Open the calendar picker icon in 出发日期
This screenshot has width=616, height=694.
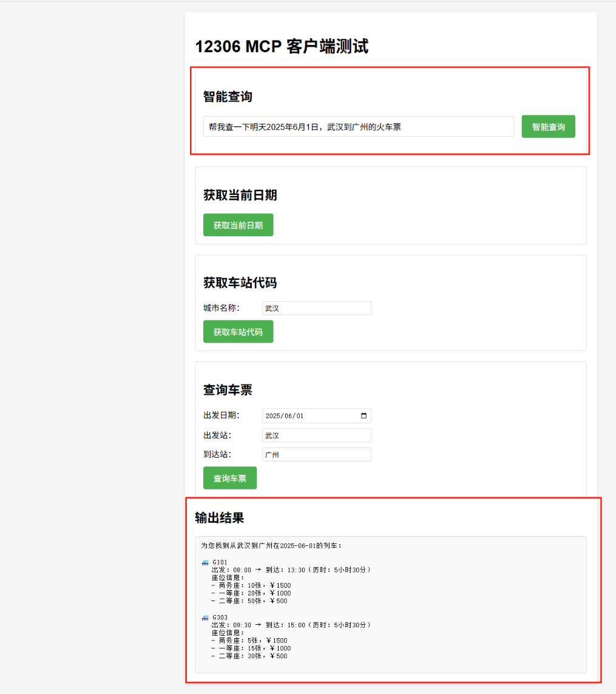[364, 415]
